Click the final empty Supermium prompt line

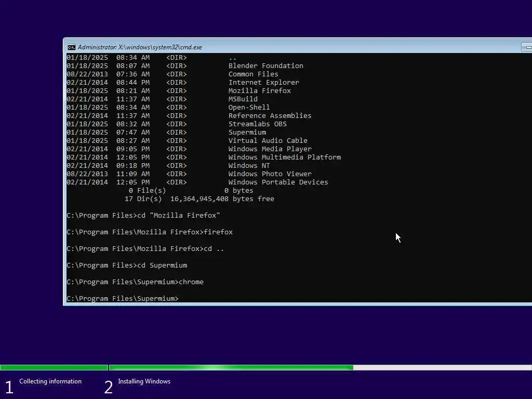[123, 299]
